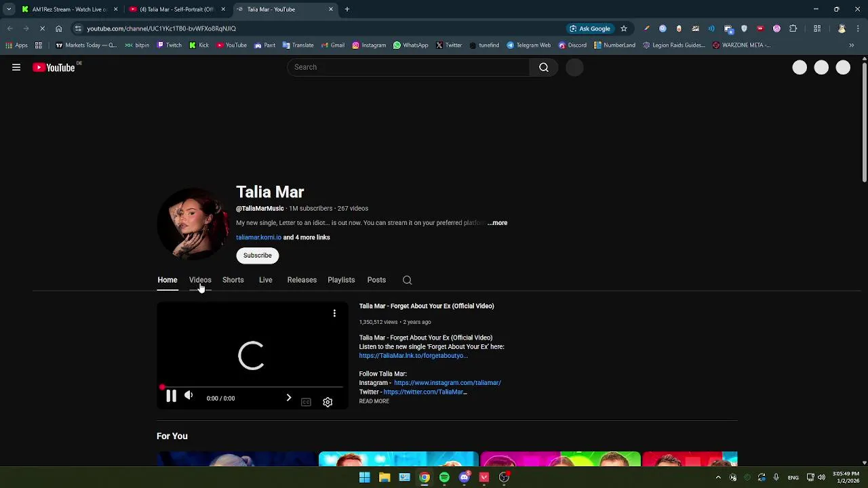Open the instagram.com/taliamar link
The width and height of the screenshot is (868, 488).
(448, 383)
